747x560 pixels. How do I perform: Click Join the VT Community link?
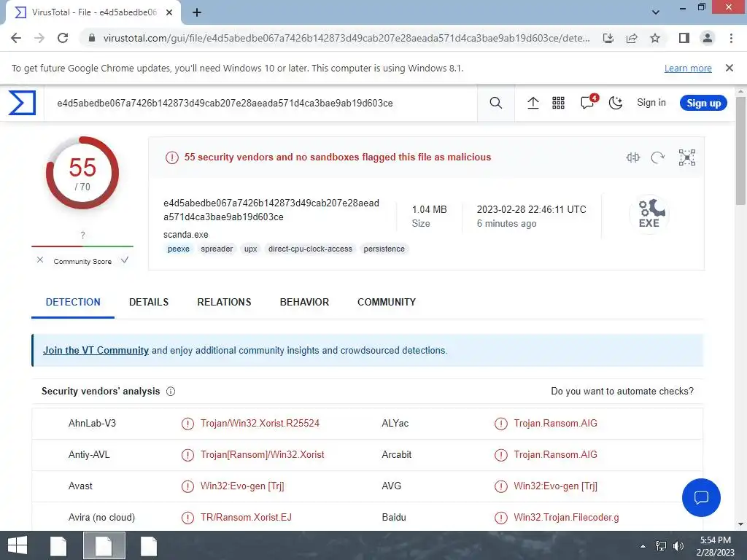coord(96,351)
